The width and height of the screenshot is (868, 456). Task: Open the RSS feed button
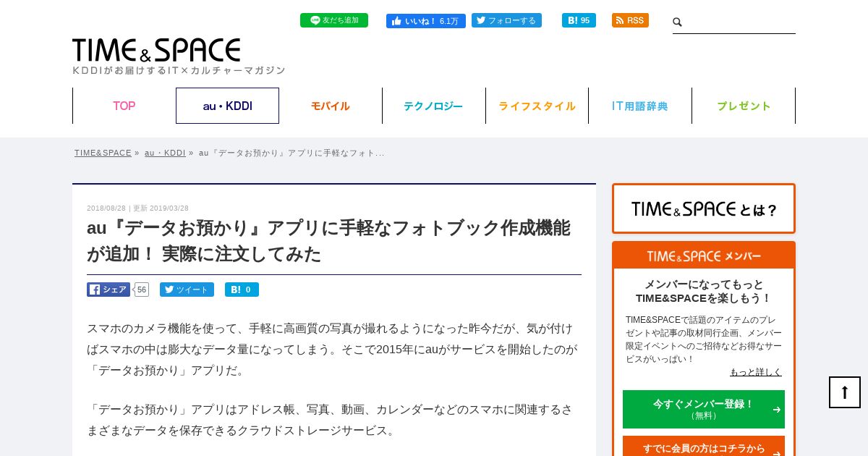(x=630, y=20)
